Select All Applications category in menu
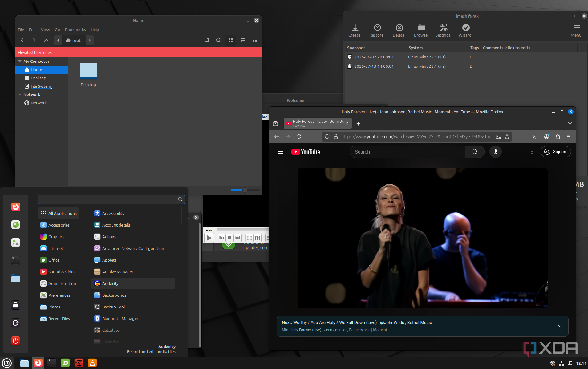This screenshot has width=588, height=369. [x=59, y=213]
